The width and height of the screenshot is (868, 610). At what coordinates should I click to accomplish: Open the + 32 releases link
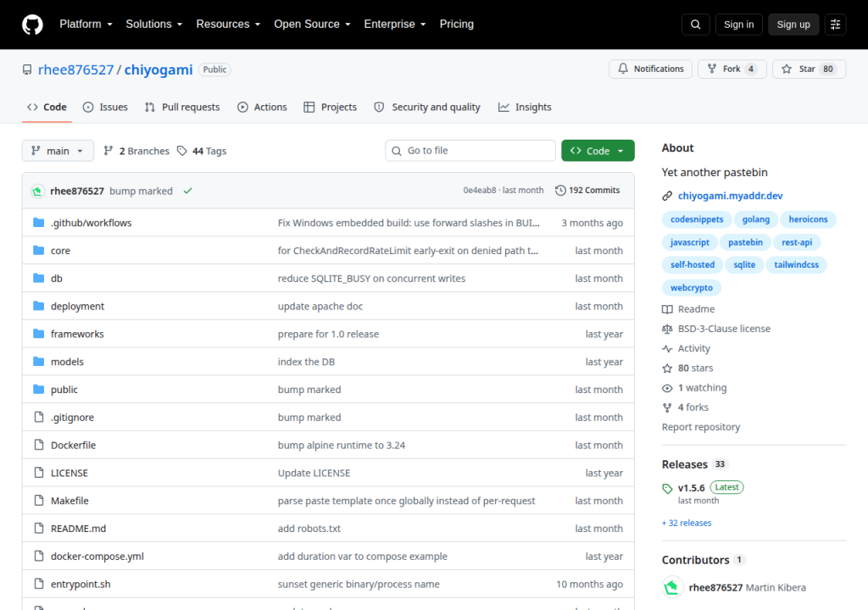pos(687,523)
